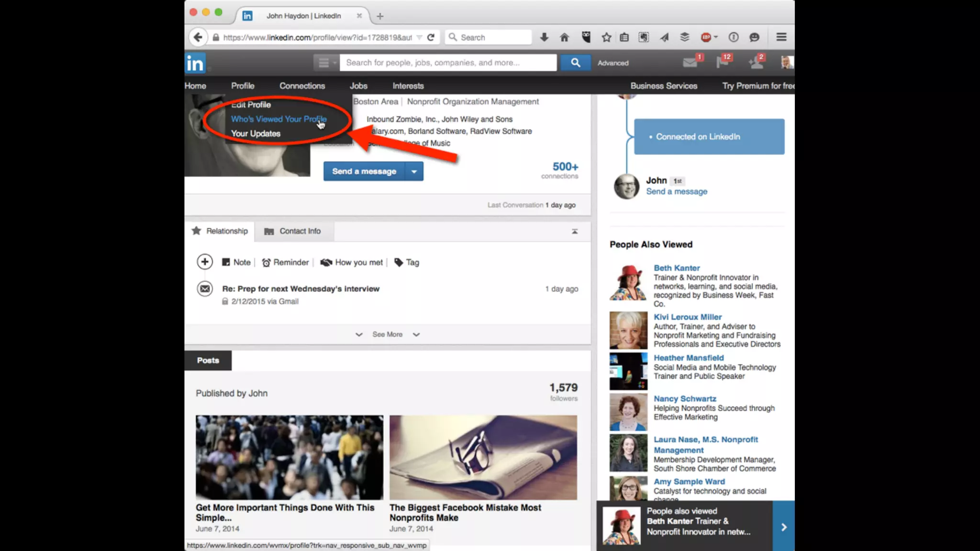Viewport: 980px width, 551px height.
Task: Bookmark this page with the star icon
Action: click(606, 37)
